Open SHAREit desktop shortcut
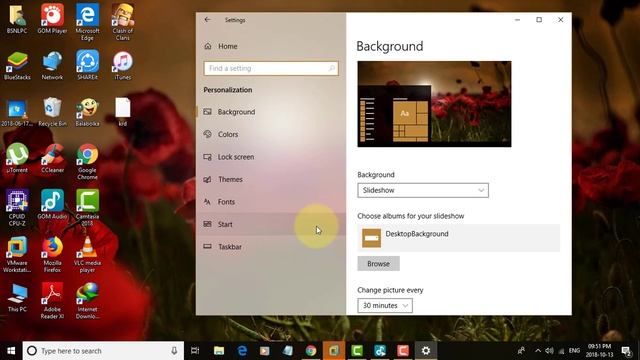The height and width of the screenshot is (360, 640). (87, 65)
